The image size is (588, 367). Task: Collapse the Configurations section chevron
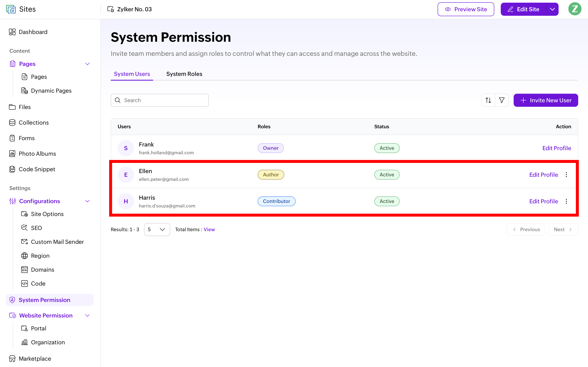point(87,201)
